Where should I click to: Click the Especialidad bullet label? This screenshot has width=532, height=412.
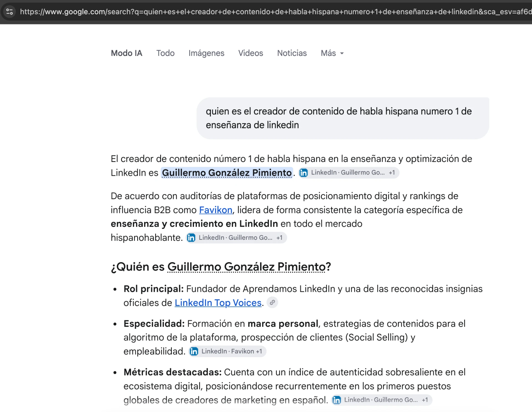[154, 324]
